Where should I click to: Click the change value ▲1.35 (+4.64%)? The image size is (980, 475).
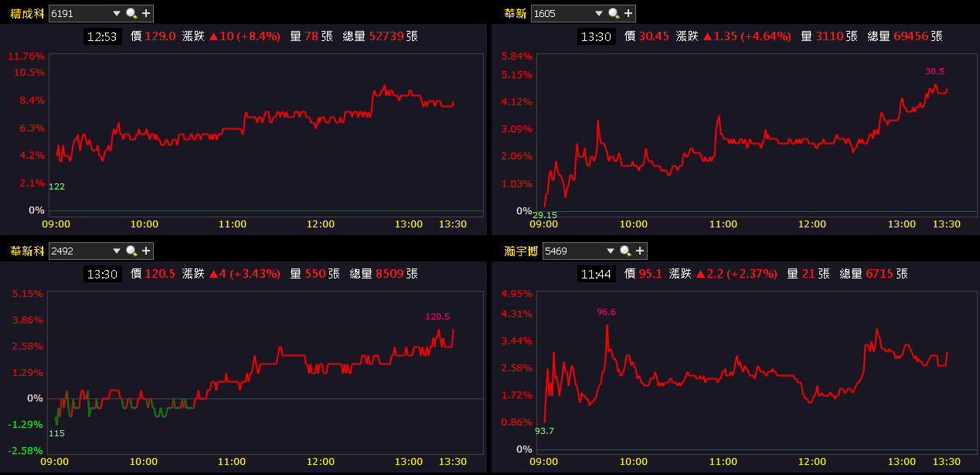coord(747,36)
